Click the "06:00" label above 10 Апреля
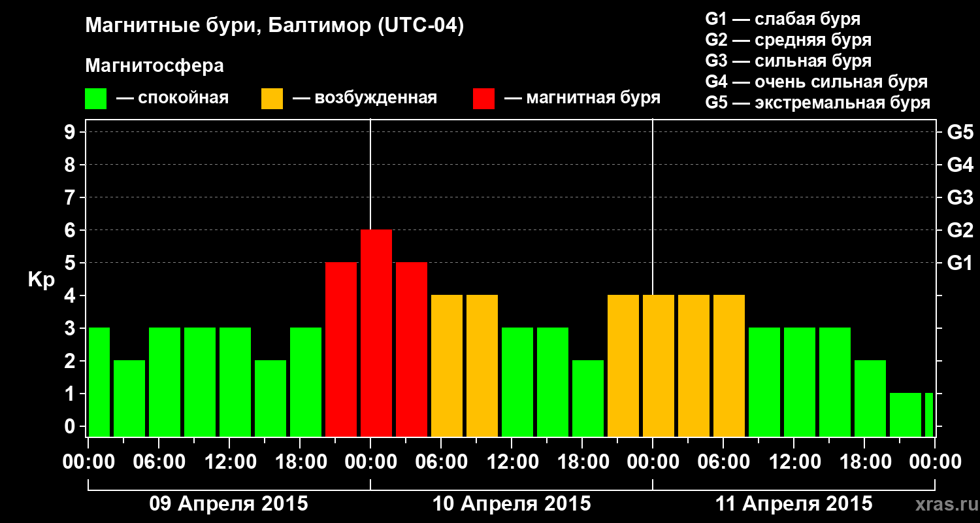980x523 pixels. tap(441, 462)
